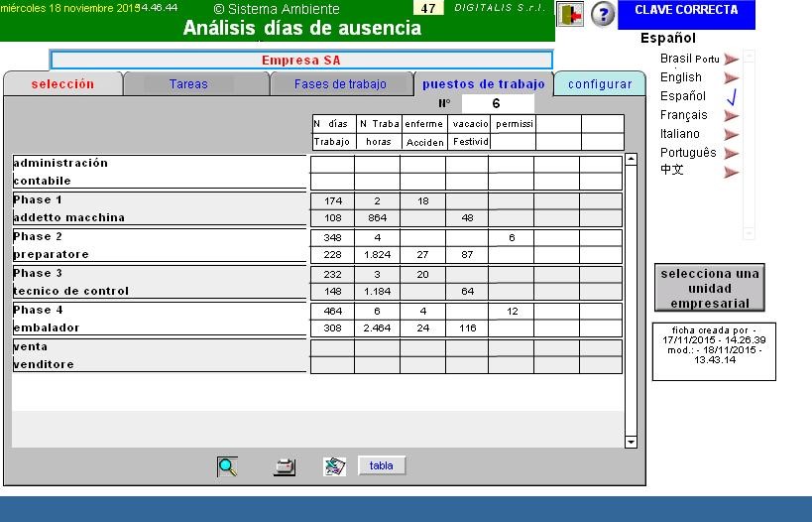Image resolution: width=812 pixels, height=522 pixels.
Task: Click the cell with value 864
Action: coord(377,218)
